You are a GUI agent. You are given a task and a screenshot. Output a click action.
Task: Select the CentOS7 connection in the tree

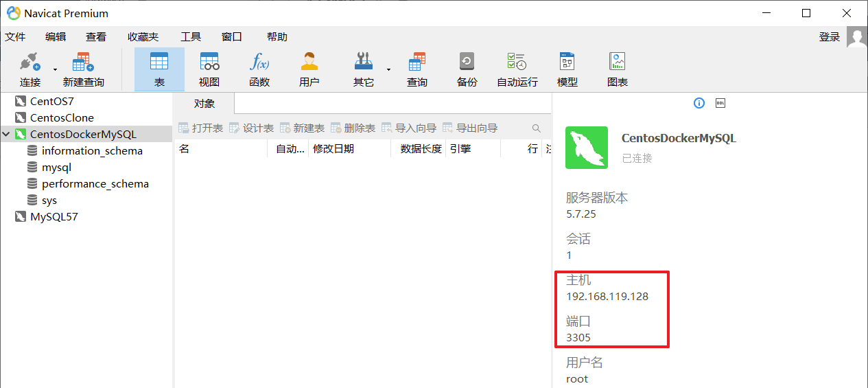[x=52, y=101]
